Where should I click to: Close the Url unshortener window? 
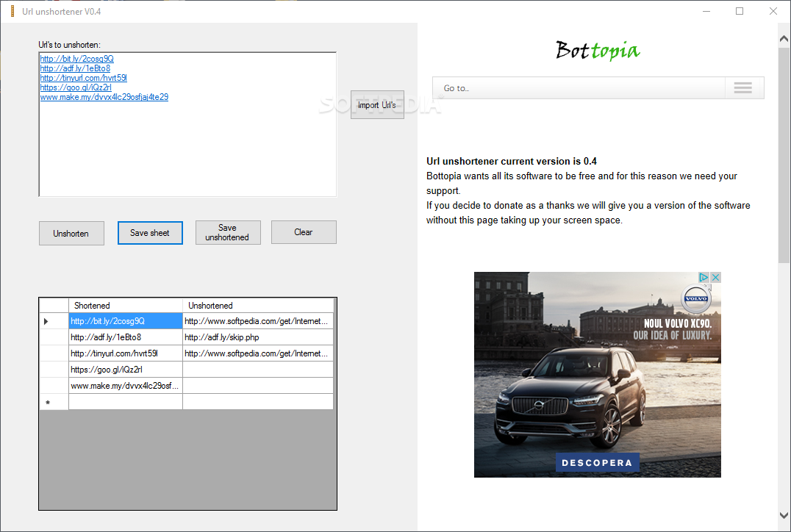point(773,11)
